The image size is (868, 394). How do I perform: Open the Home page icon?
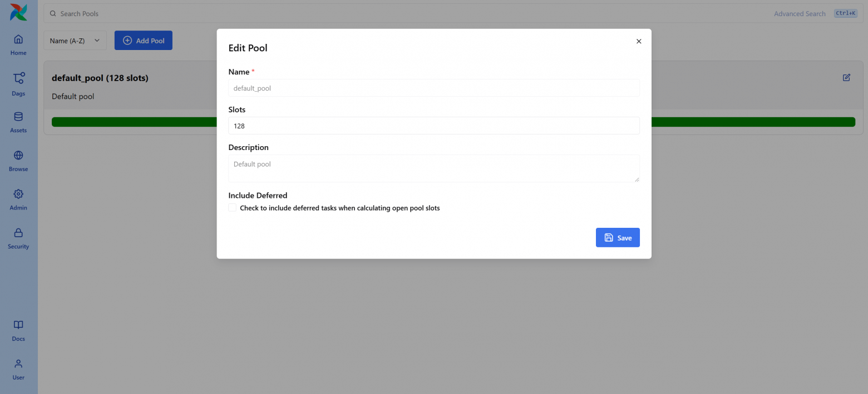click(x=18, y=39)
